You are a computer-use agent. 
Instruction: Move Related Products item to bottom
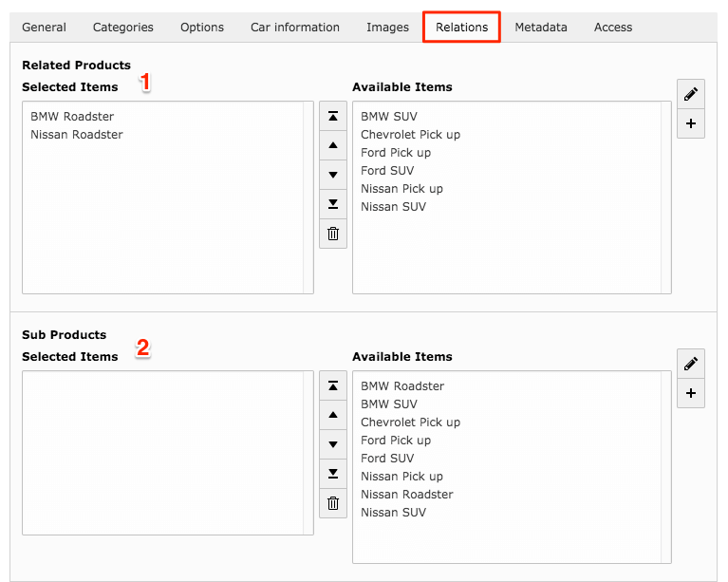pyautogui.click(x=333, y=204)
